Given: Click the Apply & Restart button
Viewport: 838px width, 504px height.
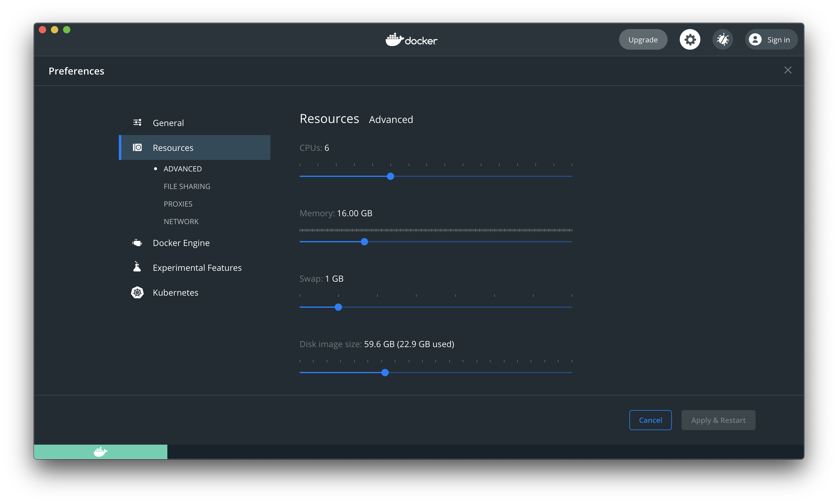Looking at the screenshot, I should coord(718,420).
